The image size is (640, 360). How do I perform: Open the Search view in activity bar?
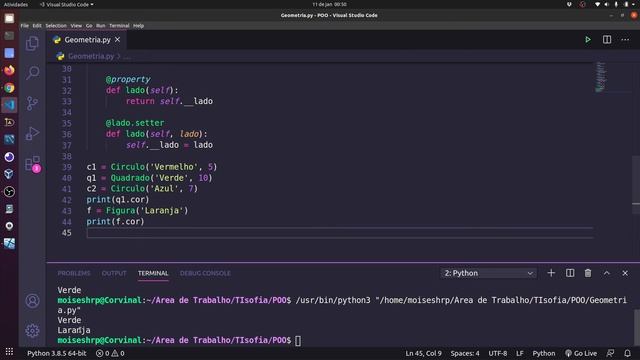(32, 73)
